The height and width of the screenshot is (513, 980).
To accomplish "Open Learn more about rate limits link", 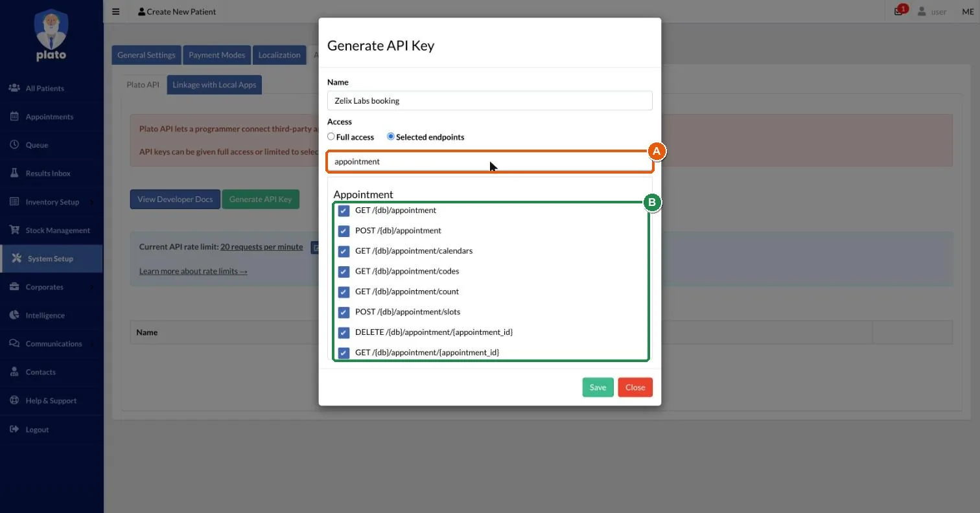I will (x=193, y=271).
